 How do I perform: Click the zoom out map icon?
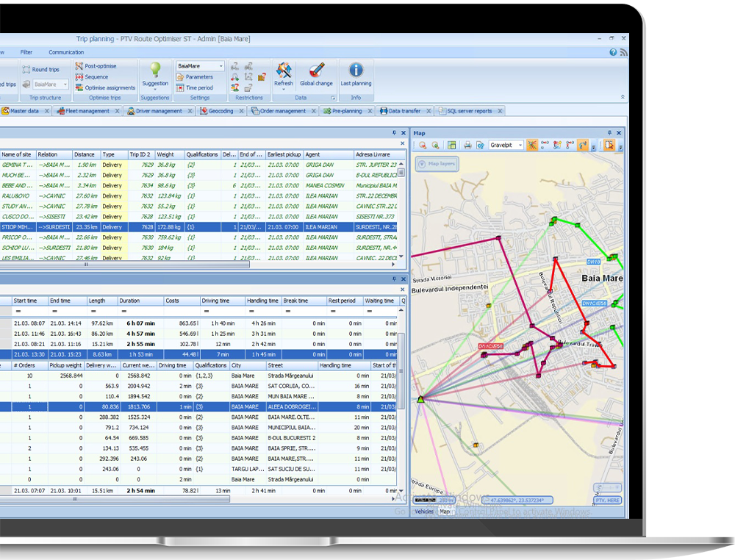click(x=423, y=146)
